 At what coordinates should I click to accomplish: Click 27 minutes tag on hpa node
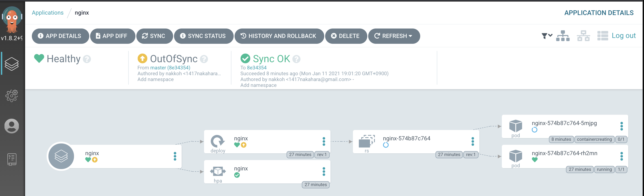pyautogui.click(x=315, y=185)
